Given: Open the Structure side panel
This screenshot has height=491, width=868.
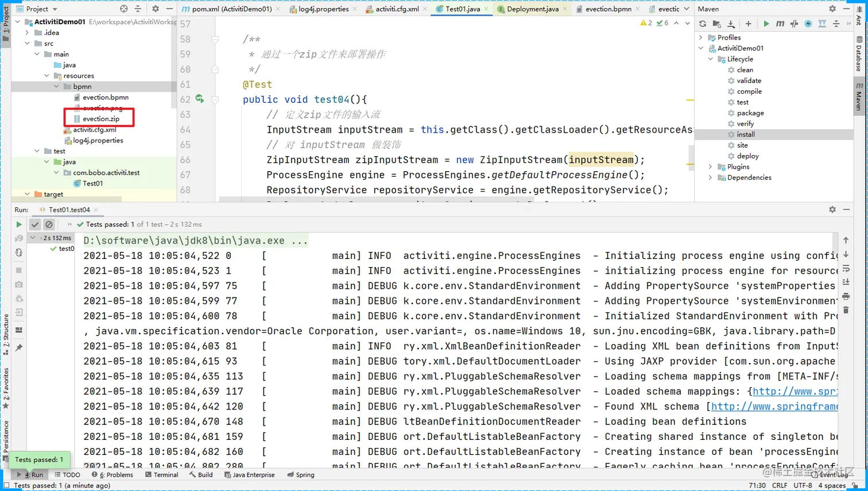Looking at the screenshot, I should tap(6, 335).
